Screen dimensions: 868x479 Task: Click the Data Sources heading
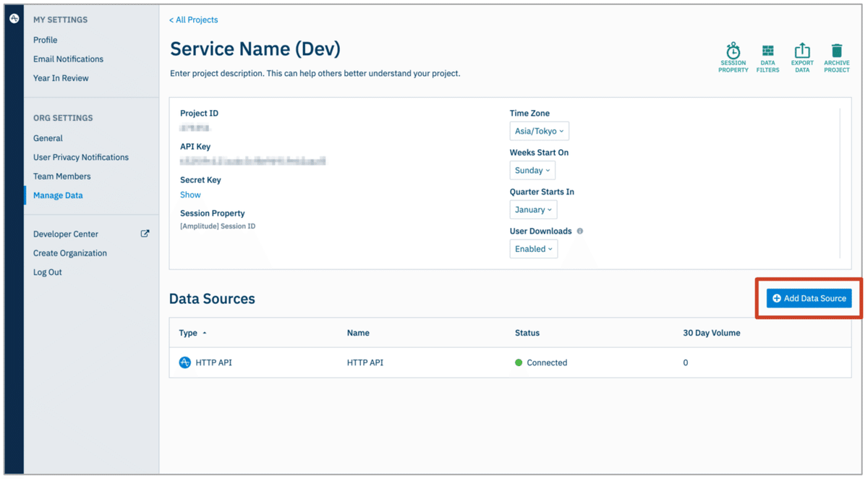pyautogui.click(x=212, y=299)
